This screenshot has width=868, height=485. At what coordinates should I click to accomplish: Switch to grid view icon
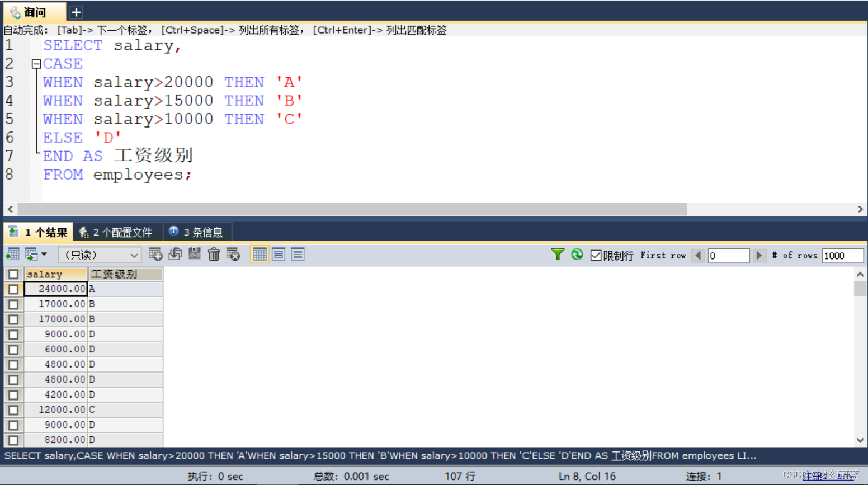(260, 255)
